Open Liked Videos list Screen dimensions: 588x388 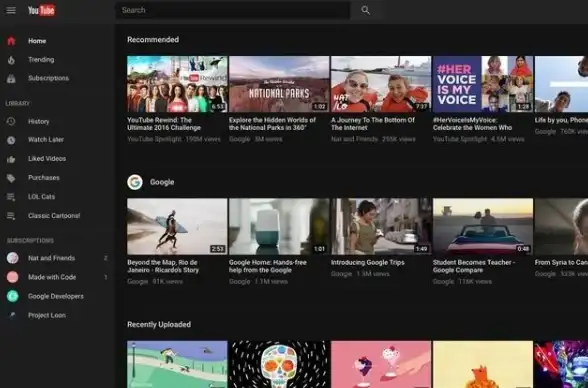[x=47, y=159]
